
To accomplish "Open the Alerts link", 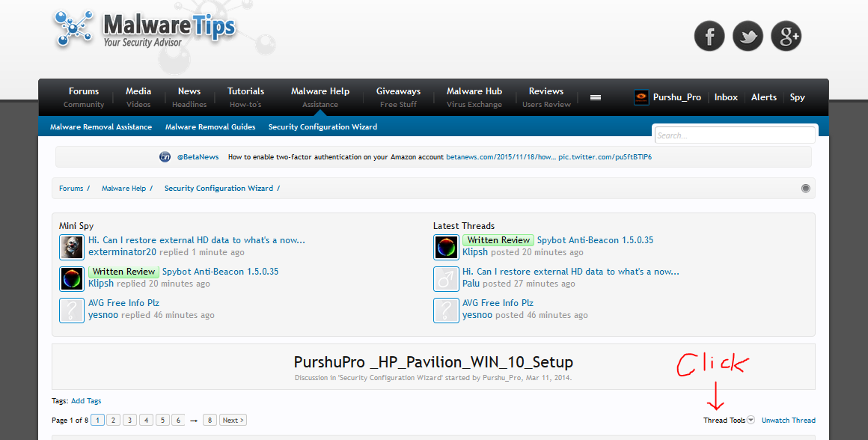I will pyautogui.click(x=764, y=97).
